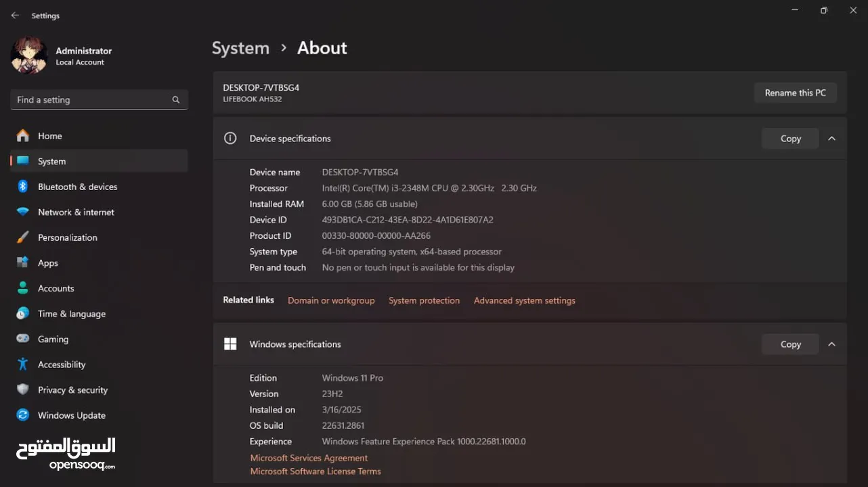This screenshot has width=868, height=487.
Task: Select the Installed on date 3/16/2025
Action: (x=342, y=410)
